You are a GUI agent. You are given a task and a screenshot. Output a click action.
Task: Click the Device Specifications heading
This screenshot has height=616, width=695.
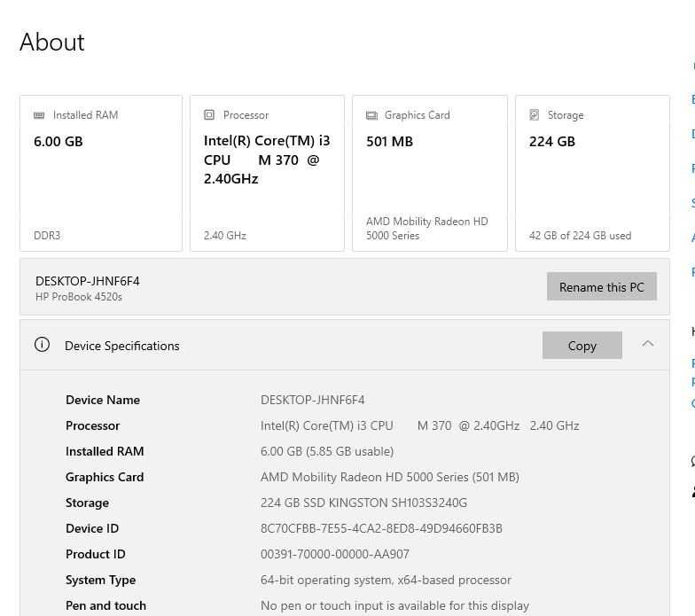coord(122,346)
